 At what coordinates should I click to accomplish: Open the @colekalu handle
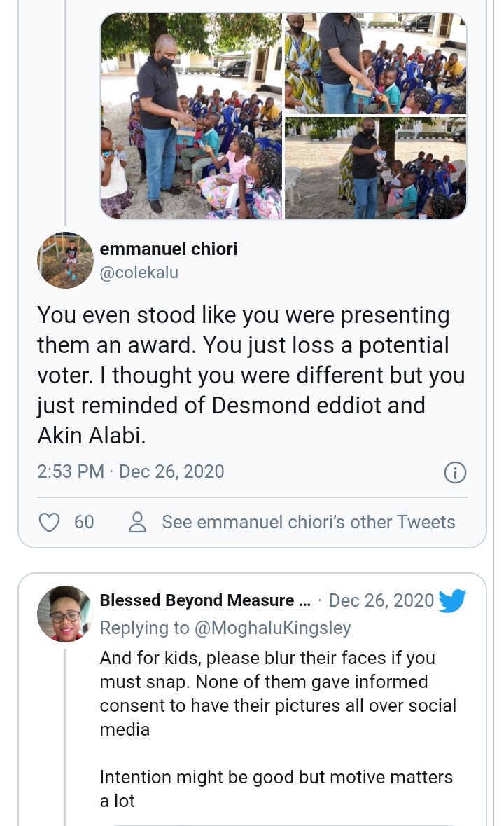pyautogui.click(x=139, y=273)
